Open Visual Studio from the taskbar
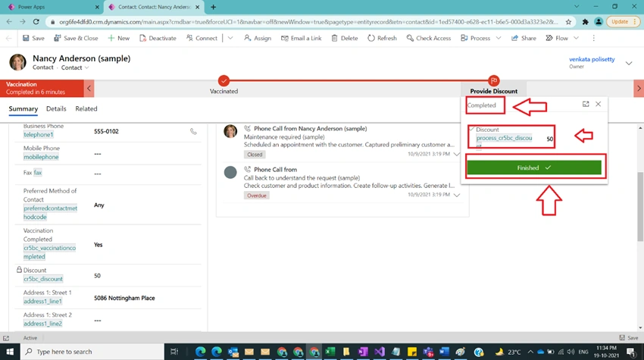The width and height of the screenshot is (644, 360). pos(380,352)
